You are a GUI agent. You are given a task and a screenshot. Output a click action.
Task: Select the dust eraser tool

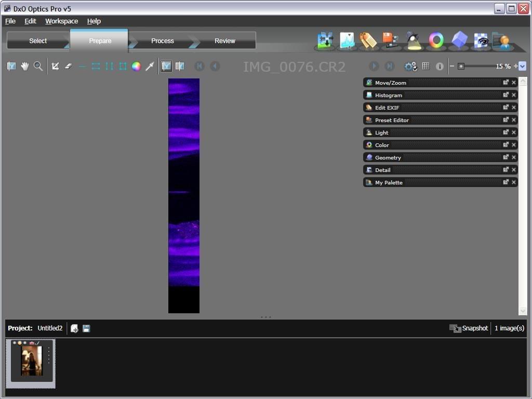[68, 66]
